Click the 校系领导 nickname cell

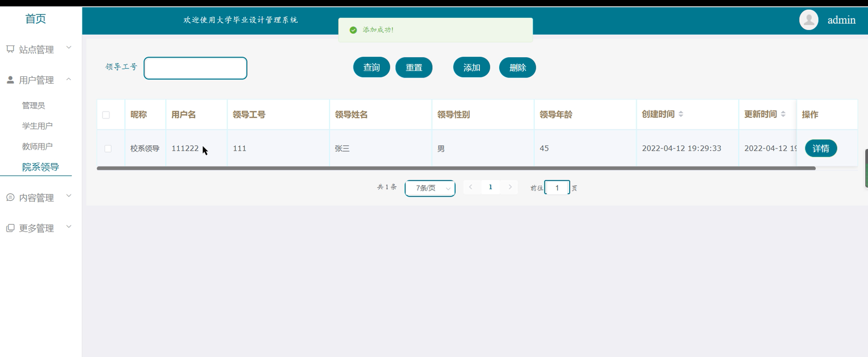[145, 149]
